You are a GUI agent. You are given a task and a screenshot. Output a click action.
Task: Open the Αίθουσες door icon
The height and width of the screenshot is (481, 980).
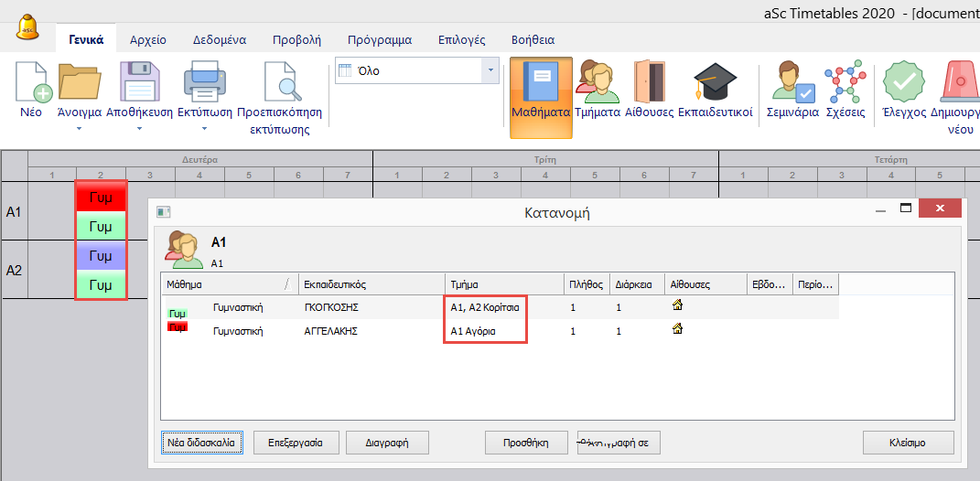[649, 84]
